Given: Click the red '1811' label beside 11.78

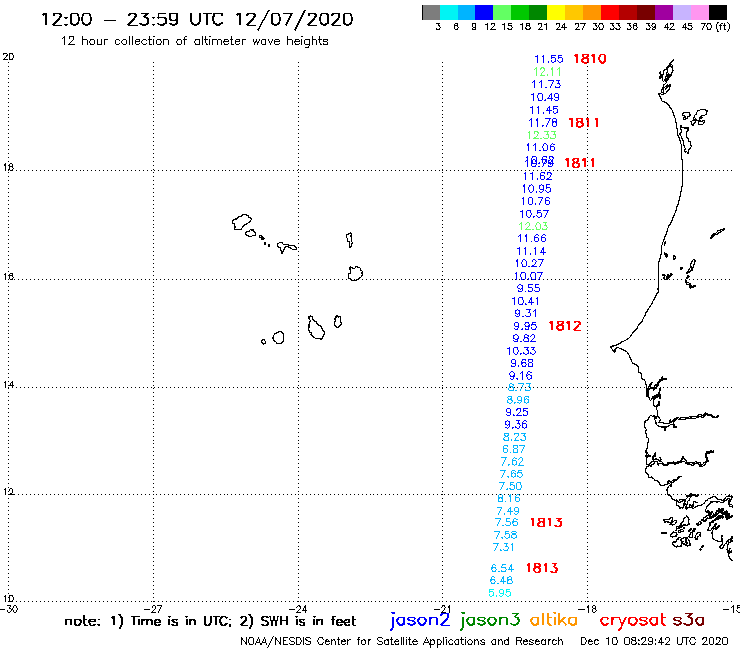Looking at the screenshot, I should tap(584, 123).
